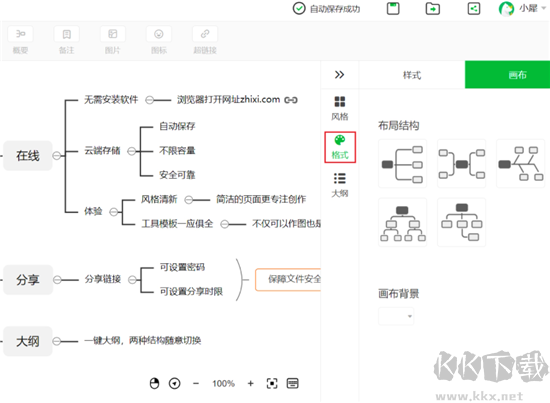Open the 画布背景 color dropdown
Viewport: 550px width, 403px height.
pos(396,316)
